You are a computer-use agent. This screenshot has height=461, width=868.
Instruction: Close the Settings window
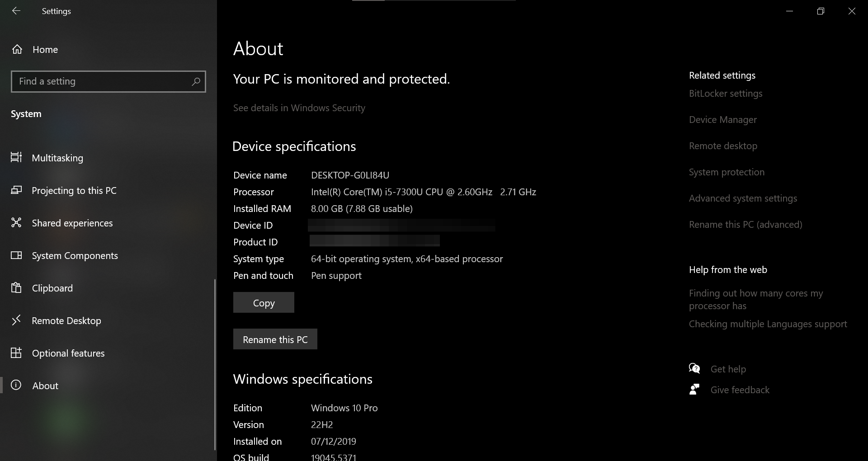point(852,11)
